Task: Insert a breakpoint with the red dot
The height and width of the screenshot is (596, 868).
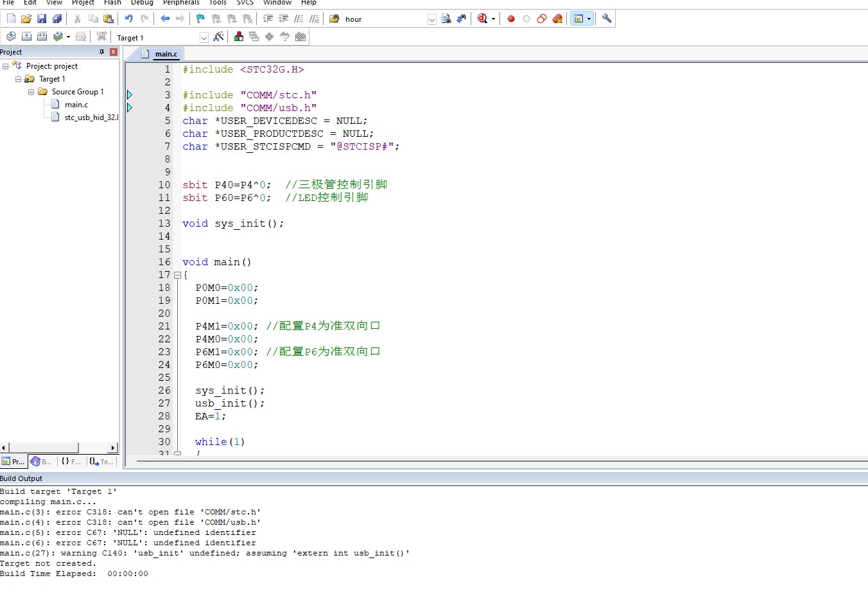Action: tap(511, 19)
